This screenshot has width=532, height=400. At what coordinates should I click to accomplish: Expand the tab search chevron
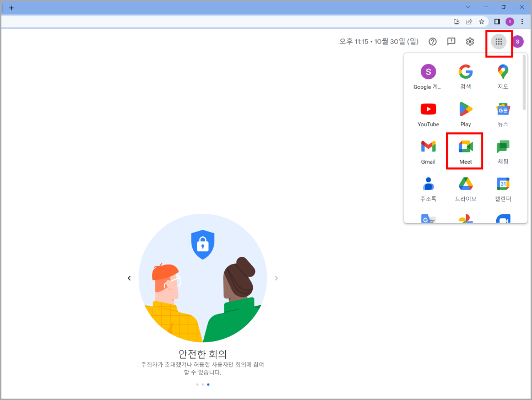pyautogui.click(x=468, y=7)
